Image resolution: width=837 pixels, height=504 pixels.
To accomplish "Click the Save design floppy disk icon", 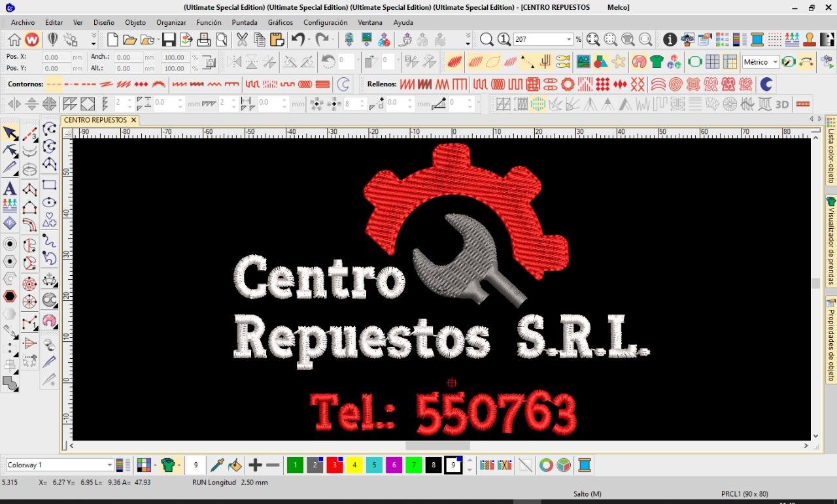I will tap(169, 40).
